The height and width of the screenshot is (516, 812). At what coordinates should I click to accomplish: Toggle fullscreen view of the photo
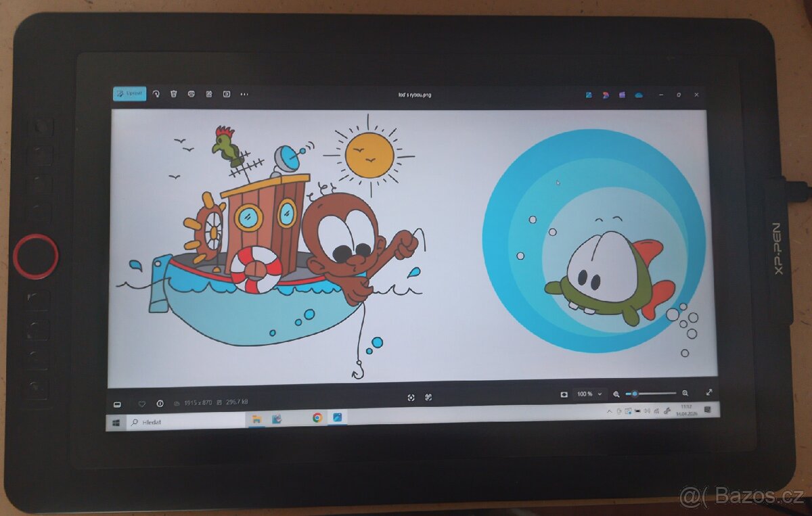point(709,392)
